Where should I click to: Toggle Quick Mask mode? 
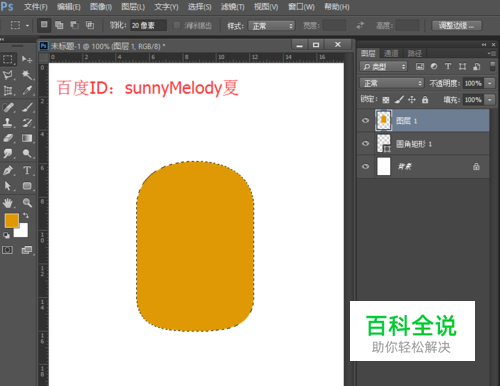pyautogui.click(x=8, y=250)
